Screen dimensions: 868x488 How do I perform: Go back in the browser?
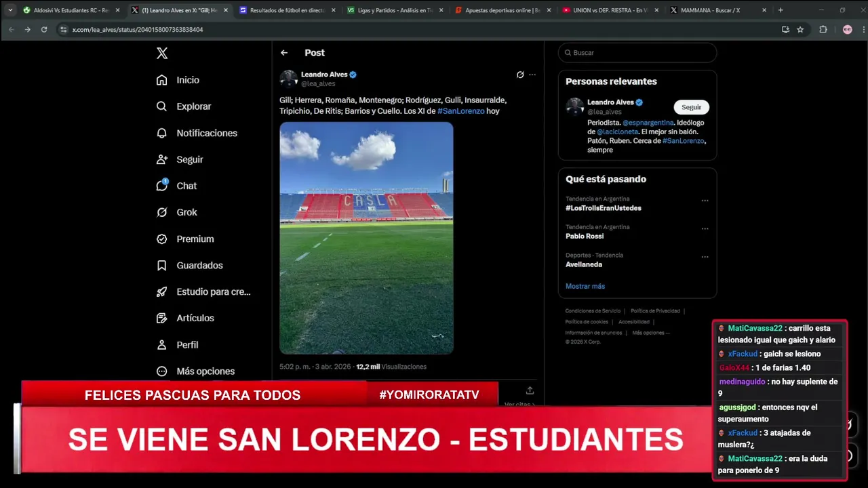pos(11,30)
